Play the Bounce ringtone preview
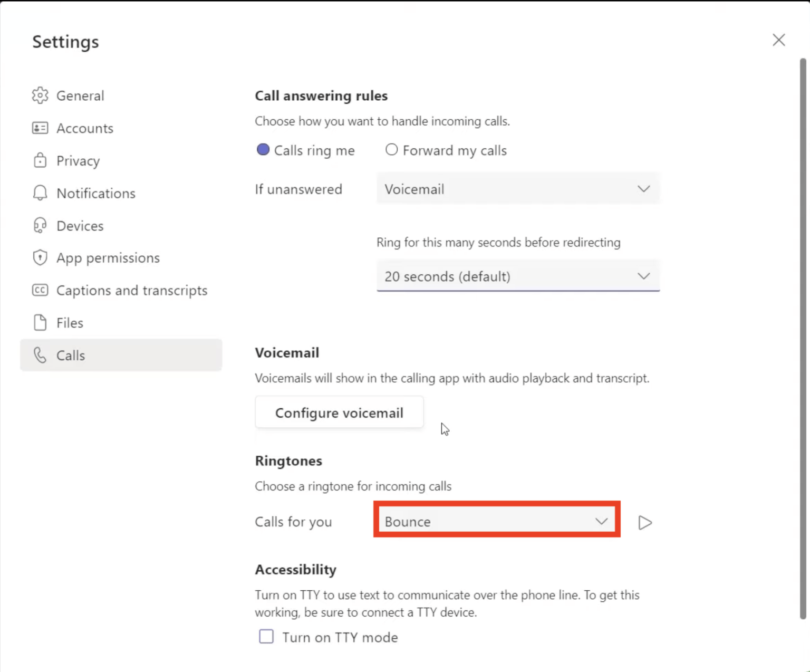Viewport: 810px width, 672px height. [x=645, y=522]
